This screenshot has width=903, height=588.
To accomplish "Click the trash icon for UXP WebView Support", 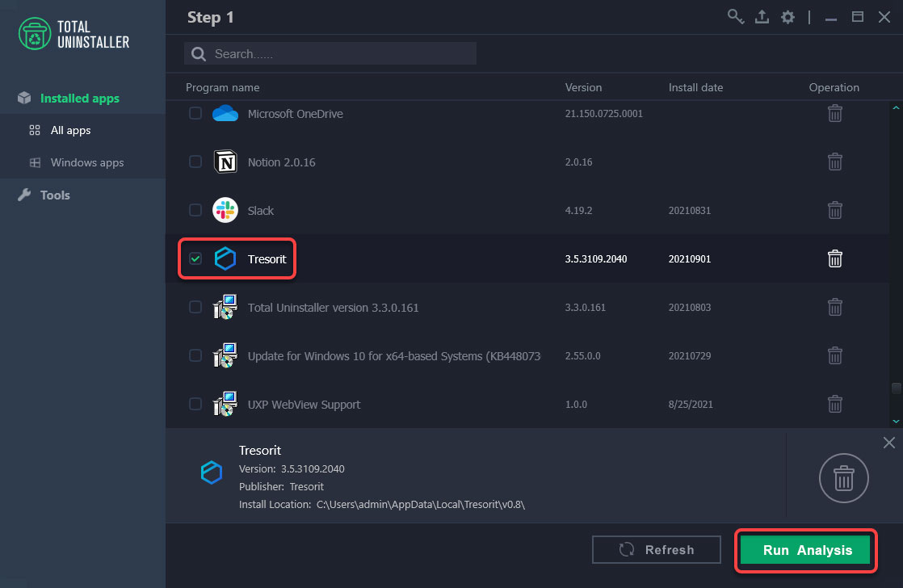I will pyautogui.click(x=834, y=404).
